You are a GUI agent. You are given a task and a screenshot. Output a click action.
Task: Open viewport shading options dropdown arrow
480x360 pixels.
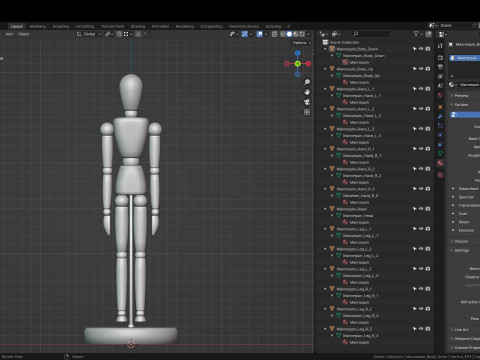click(309, 34)
